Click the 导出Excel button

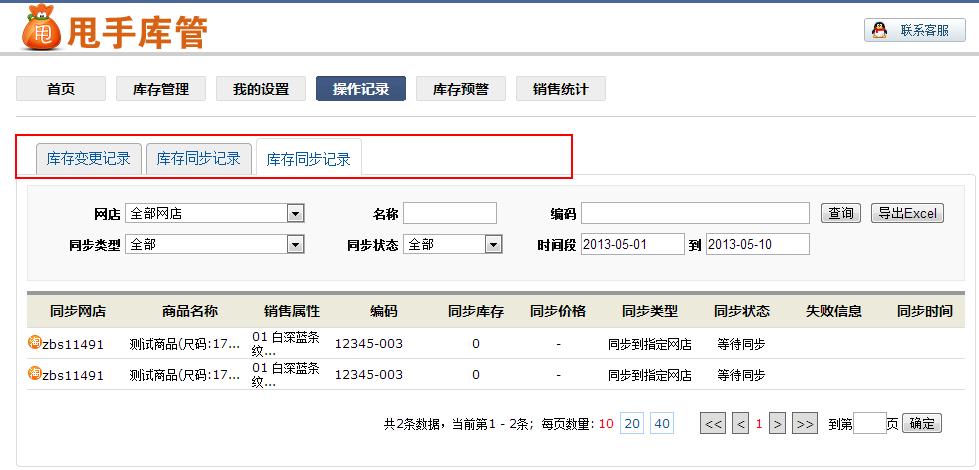click(907, 213)
